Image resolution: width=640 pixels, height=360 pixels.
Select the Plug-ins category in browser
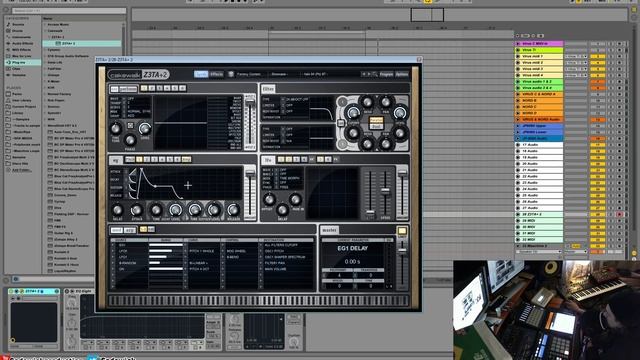pyautogui.click(x=23, y=62)
